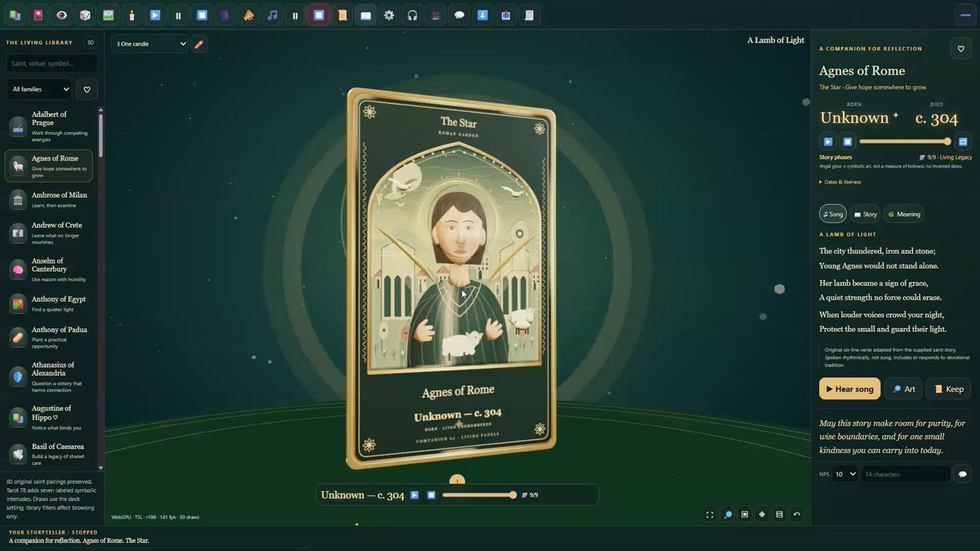Open the One candle dropdown
980x551 pixels.
[150, 44]
